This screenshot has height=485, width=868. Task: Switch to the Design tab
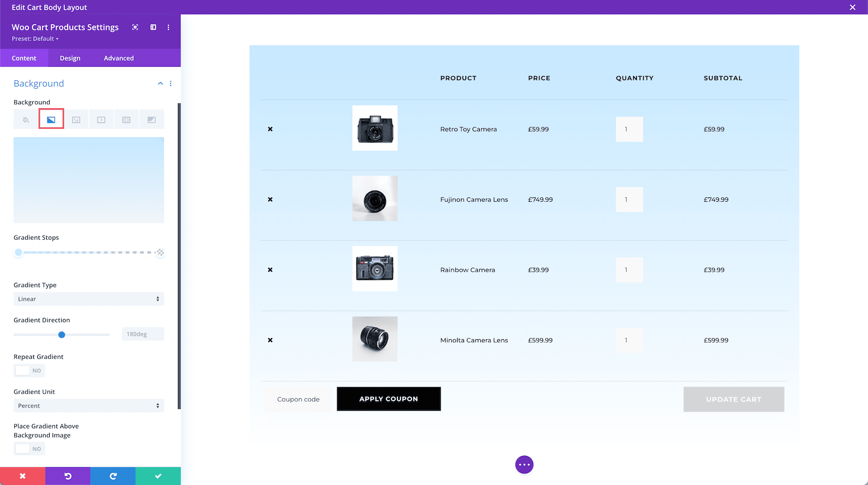click(69, 58)
